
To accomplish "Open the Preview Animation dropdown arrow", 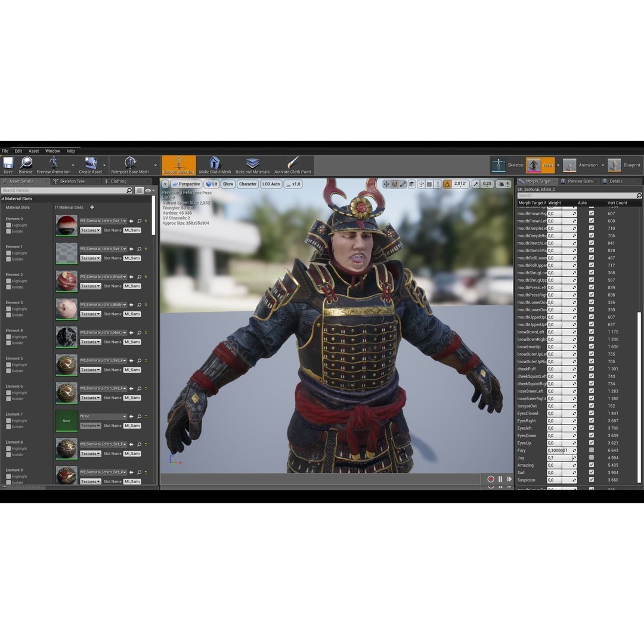I will [73, 165].
